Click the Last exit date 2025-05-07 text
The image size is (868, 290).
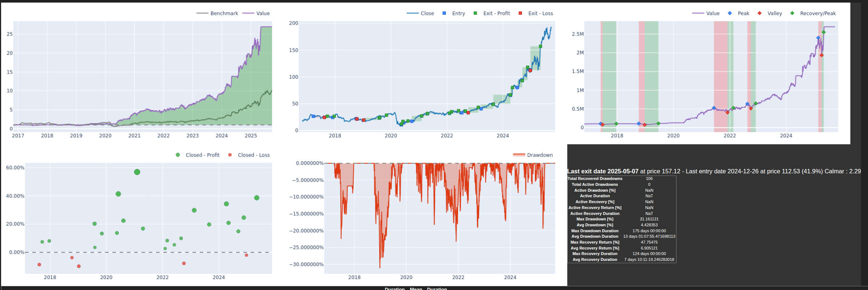tap(603, 171)
